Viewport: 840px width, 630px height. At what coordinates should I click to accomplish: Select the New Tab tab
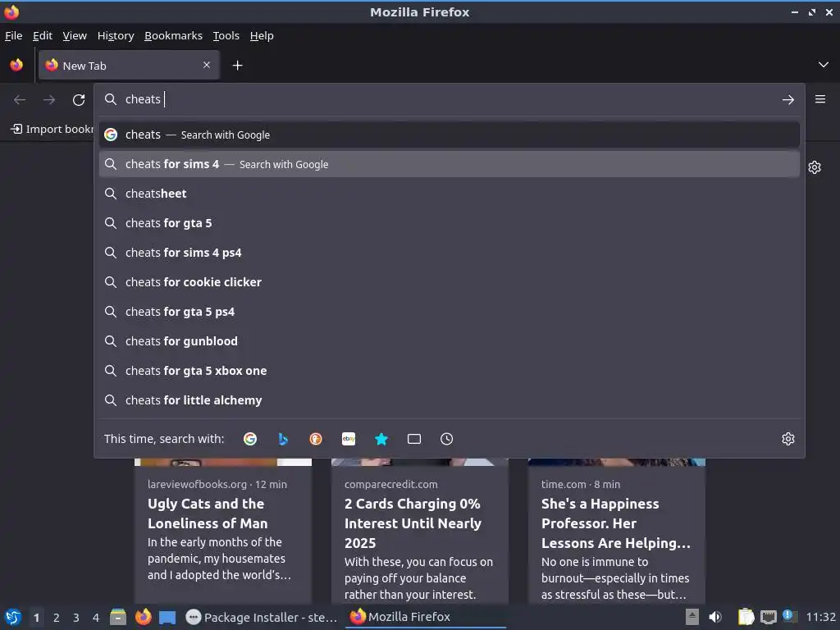pos(129,66)
